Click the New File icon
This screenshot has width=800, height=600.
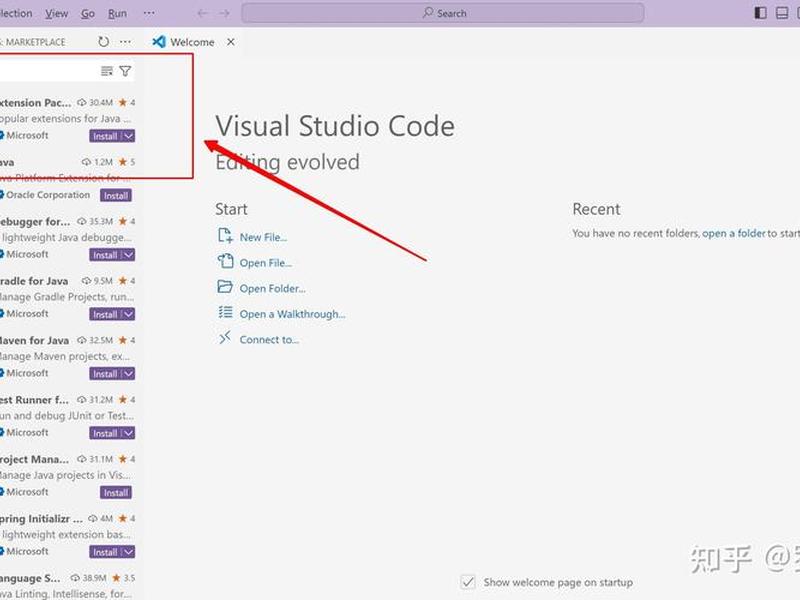225,236
